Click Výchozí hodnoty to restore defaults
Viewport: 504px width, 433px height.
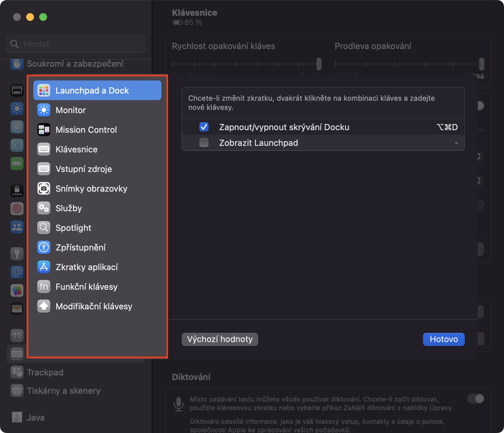tap(220, 339)
